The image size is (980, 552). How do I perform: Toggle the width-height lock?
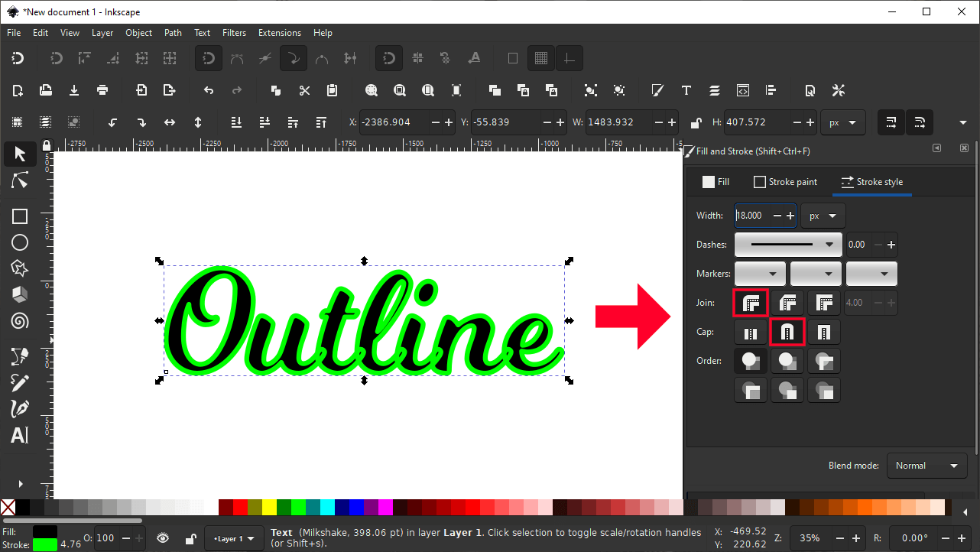(x=696, y=122)
